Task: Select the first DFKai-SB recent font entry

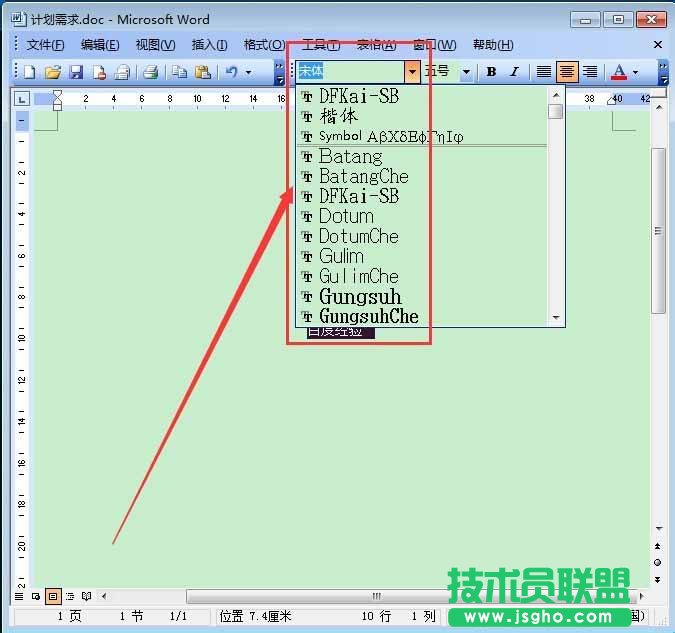Action: tap(422, 96)
